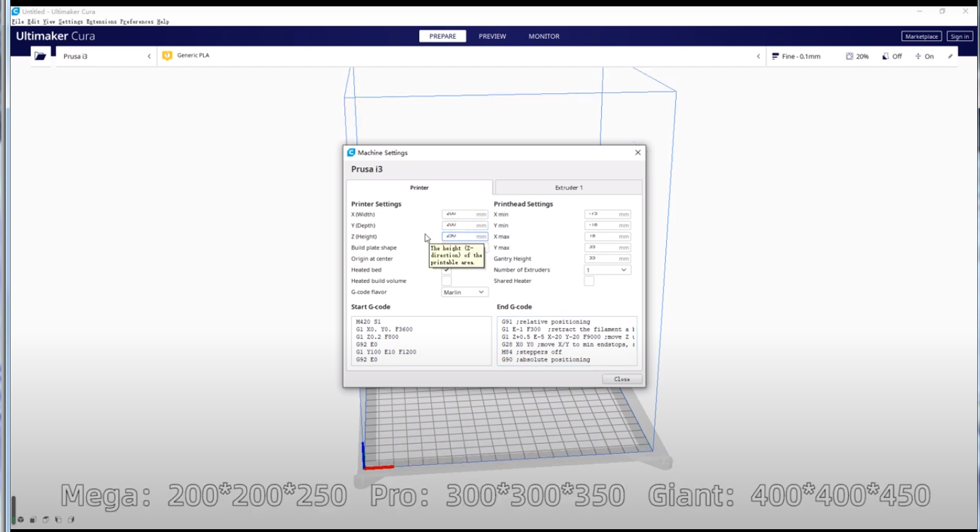Click the 'Printhead Settings' heading
The height and width of the screenshot is (532, 980).
[524, 204]
